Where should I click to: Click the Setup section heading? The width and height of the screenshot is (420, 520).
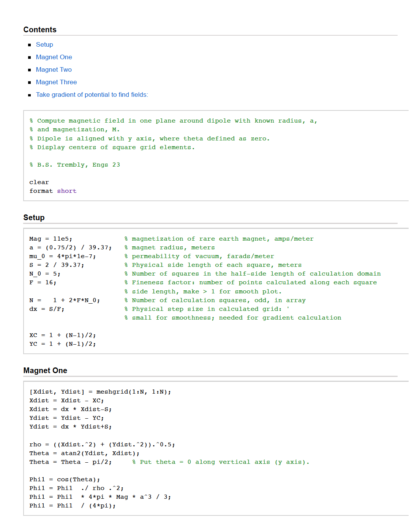34,218
